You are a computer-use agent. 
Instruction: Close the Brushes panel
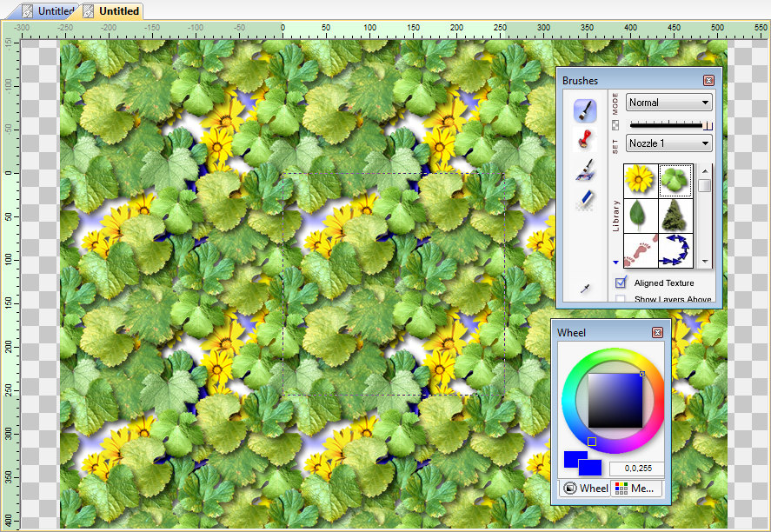(x=708, y=80)
